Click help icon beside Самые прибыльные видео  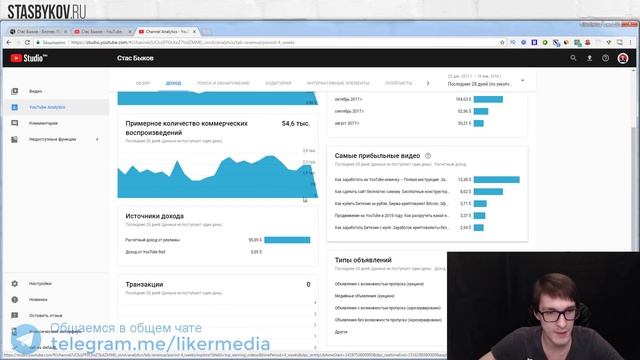[x=428, y=156]
